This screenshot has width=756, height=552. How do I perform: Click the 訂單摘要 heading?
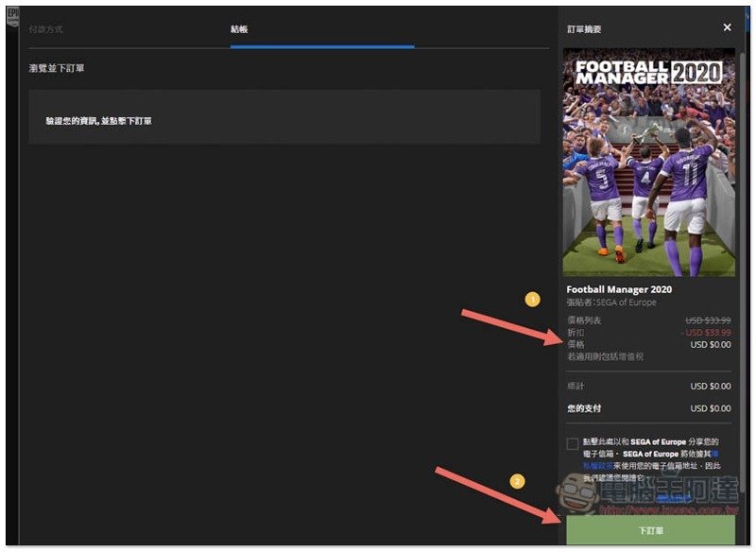[584, 29]
